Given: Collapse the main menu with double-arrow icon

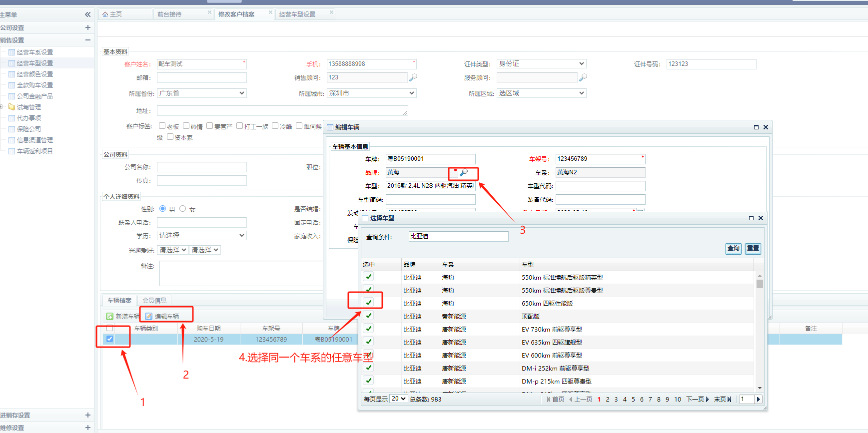Looking at the screenshot, I should (88, 14).
